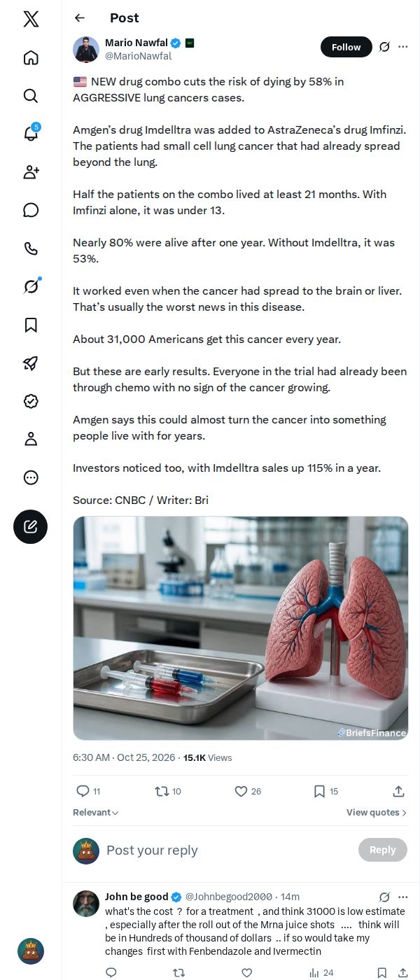The image size is (420, 980).
Task: Click the compose post button
Action: click(31, 527)
